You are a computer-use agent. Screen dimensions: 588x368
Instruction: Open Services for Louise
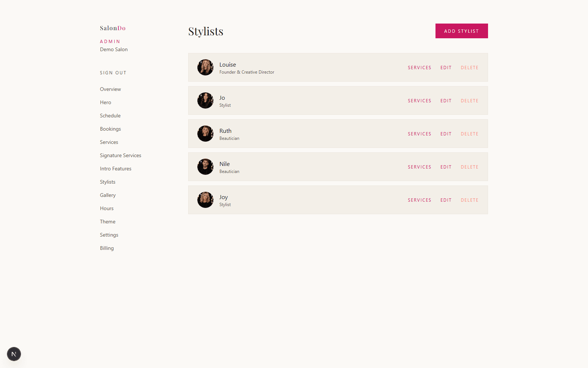[x=419, y=68]
